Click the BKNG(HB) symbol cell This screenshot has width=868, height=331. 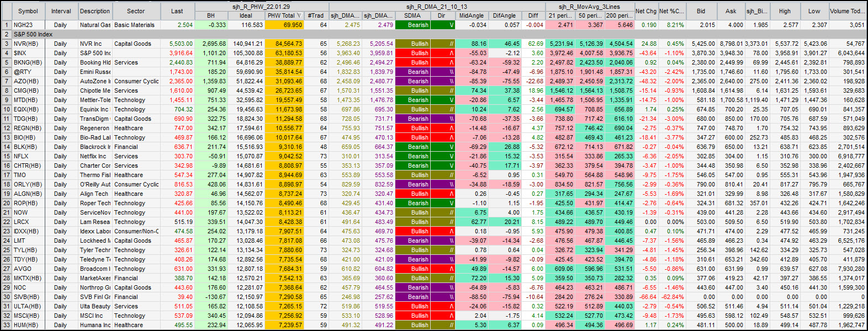coord(28,62)
